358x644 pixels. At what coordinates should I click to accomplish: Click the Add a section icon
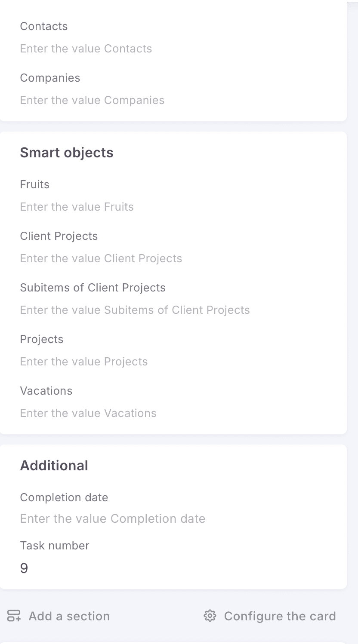pos(14,616)
